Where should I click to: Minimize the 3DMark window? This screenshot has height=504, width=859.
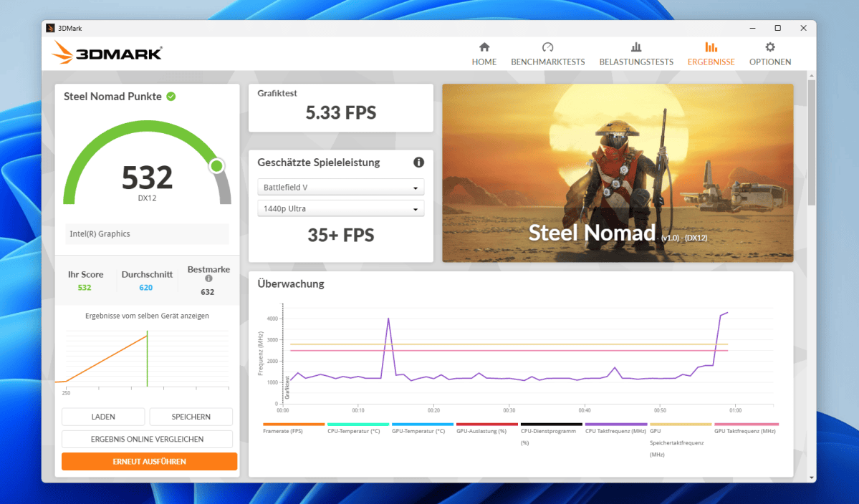click(x=752, y=28)
